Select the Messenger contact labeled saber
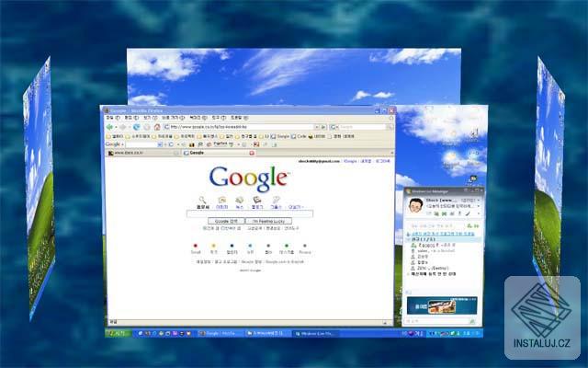Viewport: 588px width, 368px height. (x=435, y=250)
